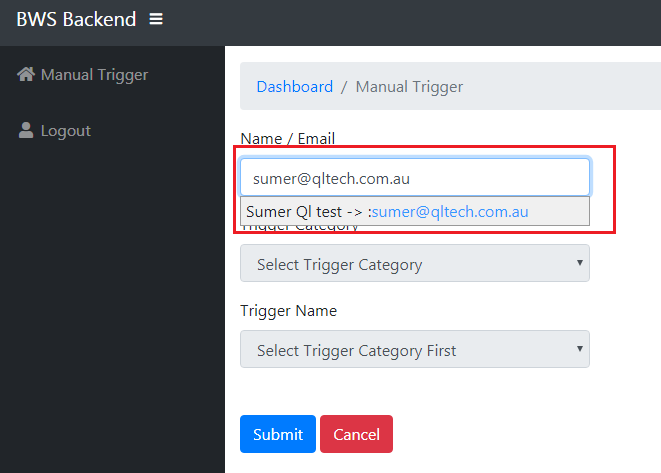Click the Name / Email field label
This screenshot has width=661, height=473.
pyautogui.click(x=288, y=139)
